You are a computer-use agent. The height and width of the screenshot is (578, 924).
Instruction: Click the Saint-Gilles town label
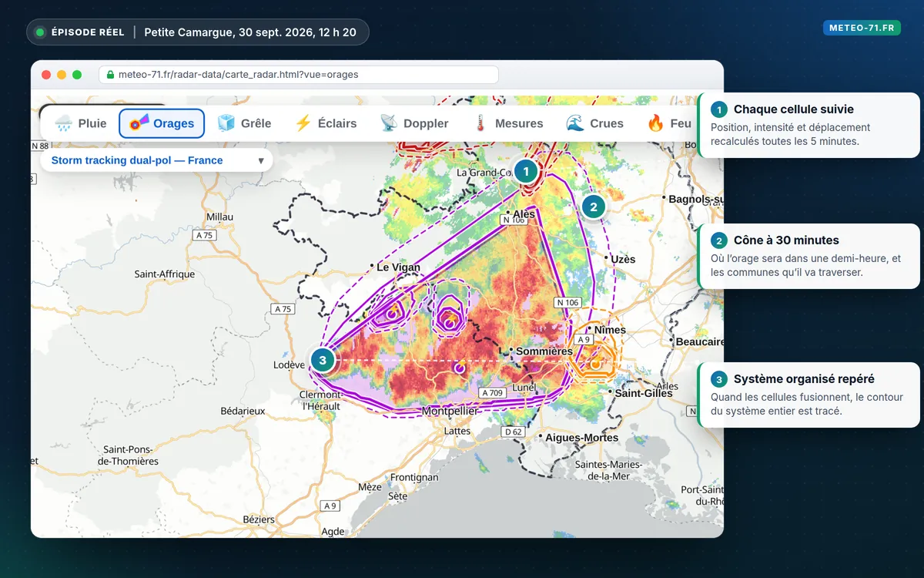pyautogui.click(x=644, y=392)
